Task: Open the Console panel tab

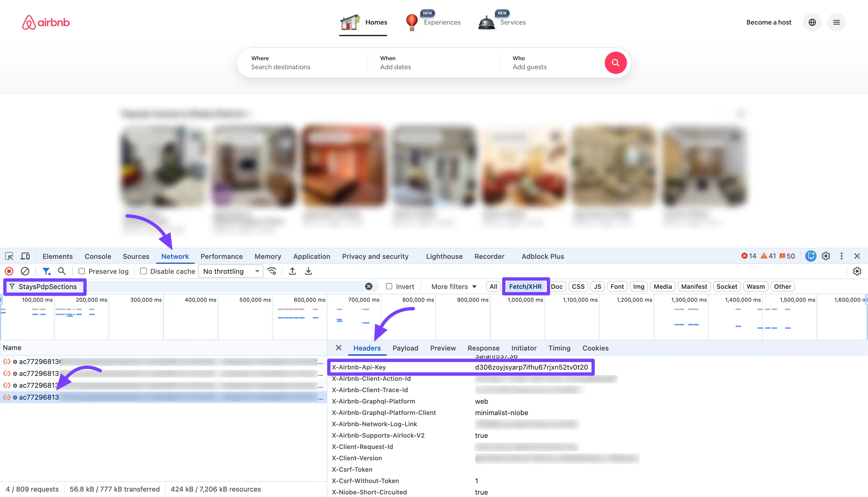Action: point(98,256)
